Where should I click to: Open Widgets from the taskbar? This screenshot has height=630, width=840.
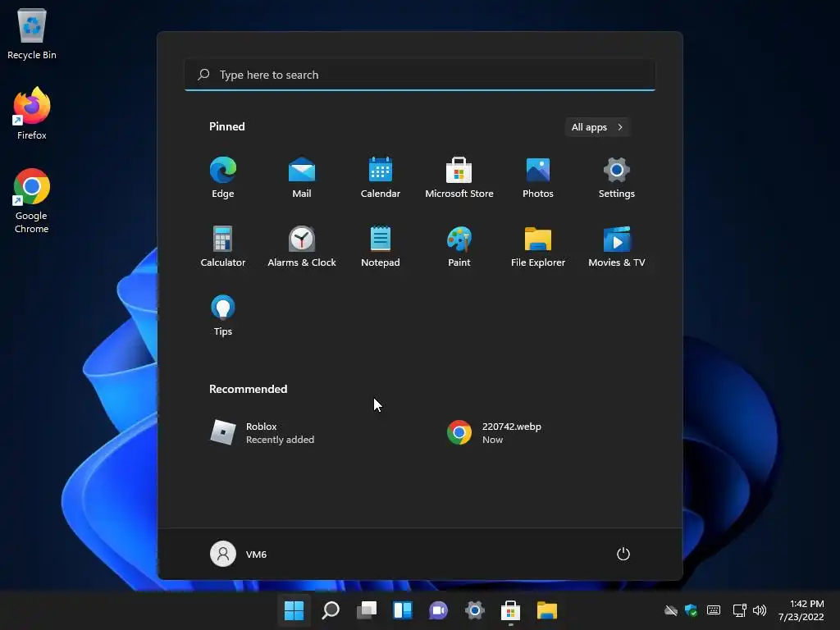coord(402,610)
